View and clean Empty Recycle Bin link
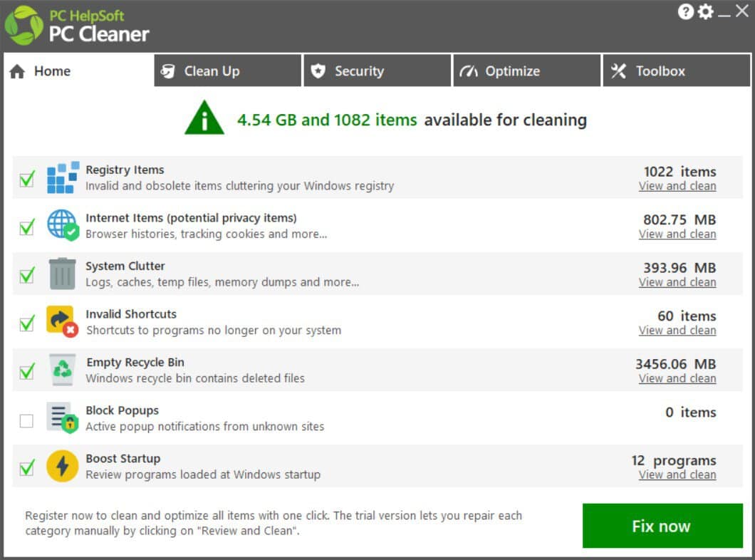 [x=677, y=379]
